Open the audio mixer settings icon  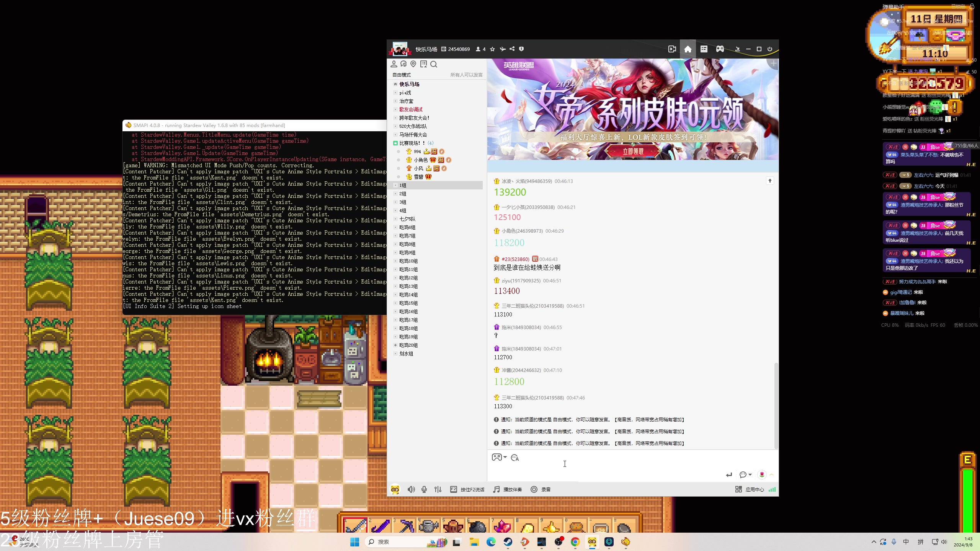point(438,489)
